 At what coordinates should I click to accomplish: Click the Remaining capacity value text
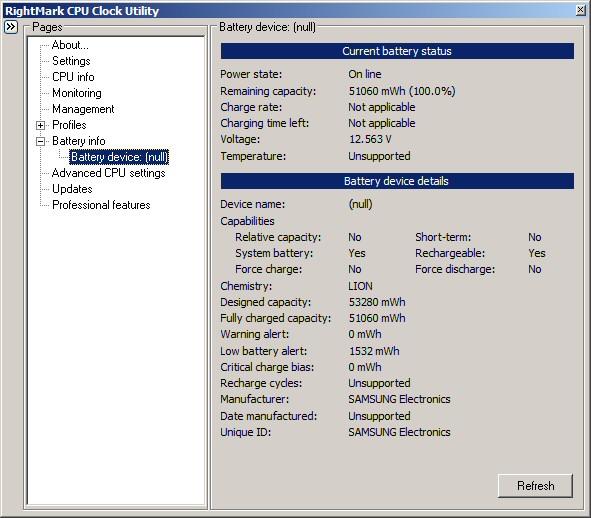coord(402,91)
